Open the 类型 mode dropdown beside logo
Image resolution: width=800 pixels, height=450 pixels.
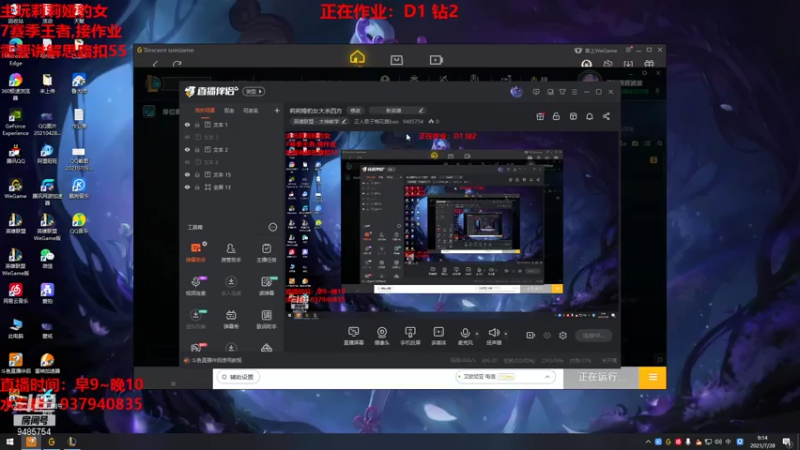pyautogui.click(x=254, y=91)
